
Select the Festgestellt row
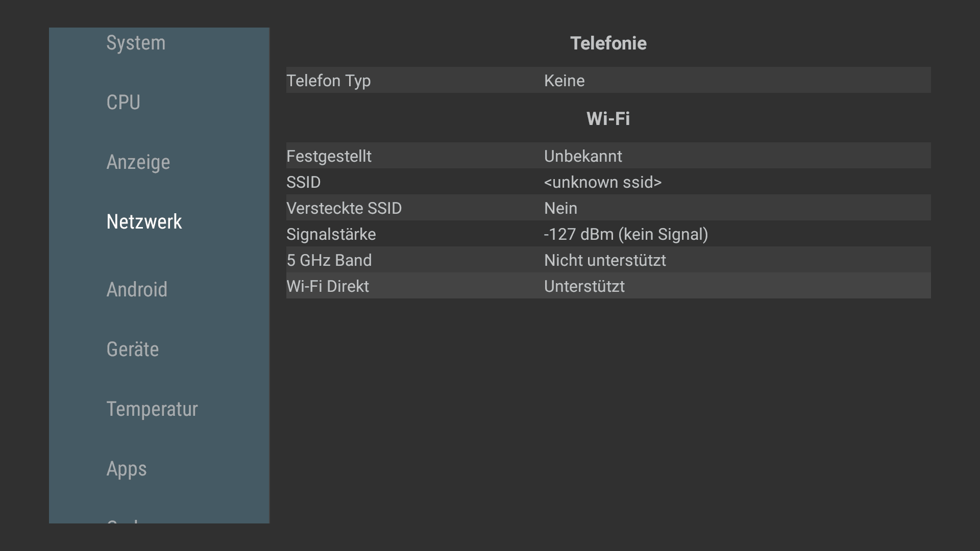point(608,156)
